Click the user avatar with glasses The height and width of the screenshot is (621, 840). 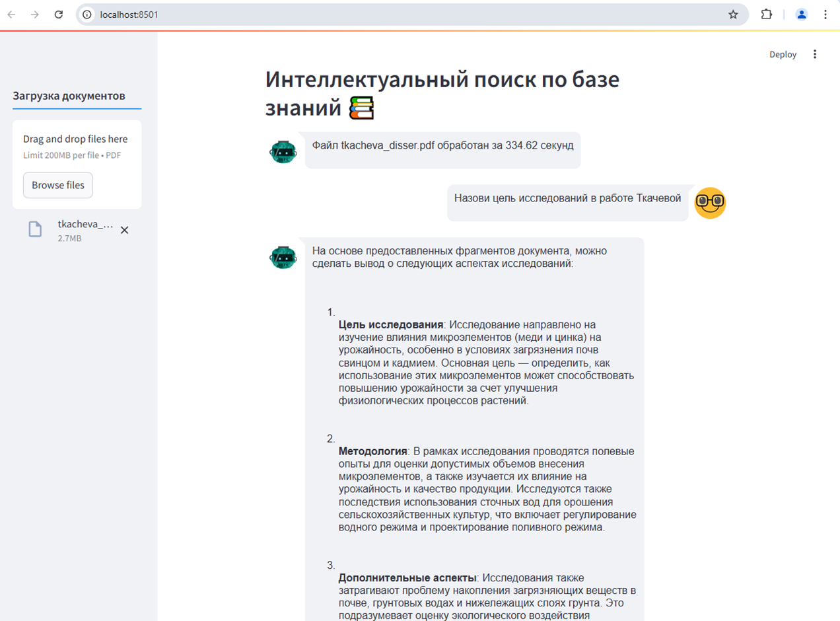coord(710,201)
